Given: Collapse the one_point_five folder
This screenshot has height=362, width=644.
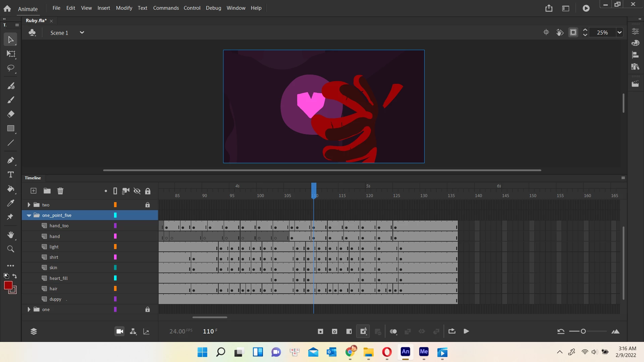Looking at the screenshot, I should click(29, 216).
